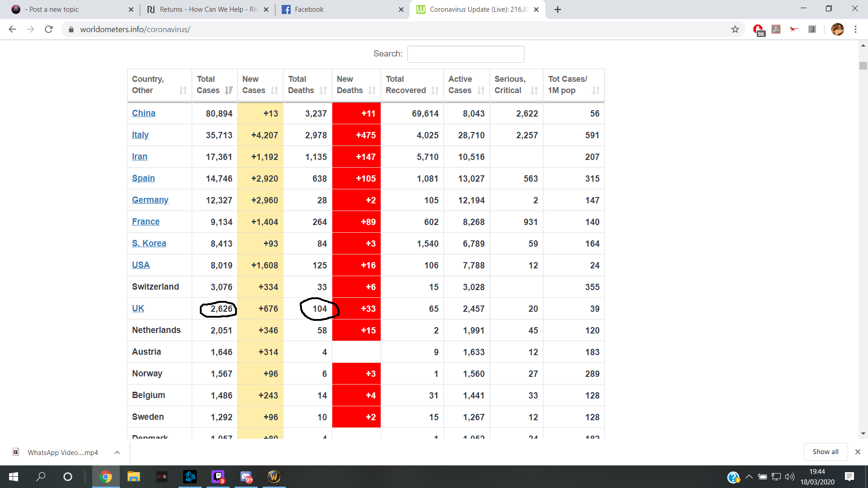Click the red +475 New Deaths cell
The image size is (868, 488).
(x=356, y=135)
